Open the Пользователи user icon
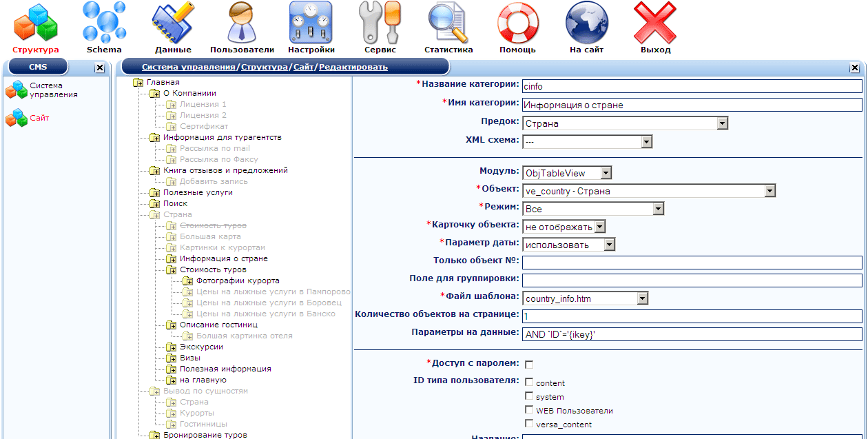This screenshot has height=439, width=868. click(242, 23)
